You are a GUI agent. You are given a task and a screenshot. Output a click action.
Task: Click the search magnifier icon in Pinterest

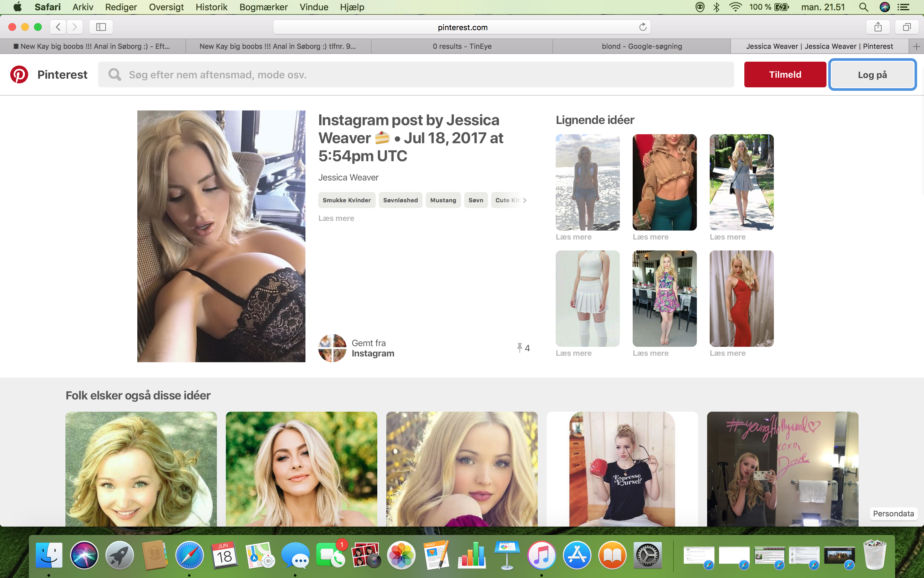click(115, 74)
